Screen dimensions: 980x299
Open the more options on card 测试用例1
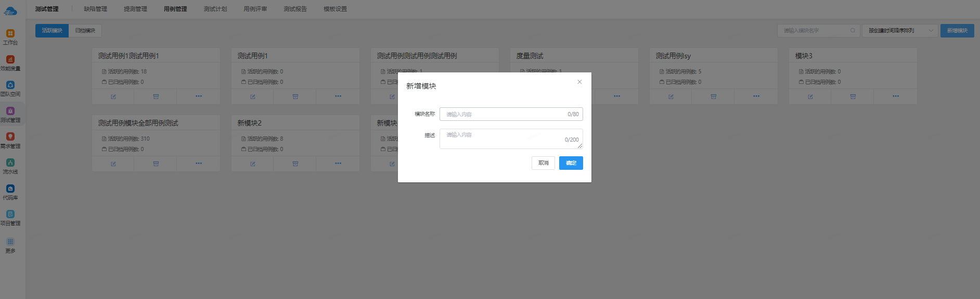[338, 96]
